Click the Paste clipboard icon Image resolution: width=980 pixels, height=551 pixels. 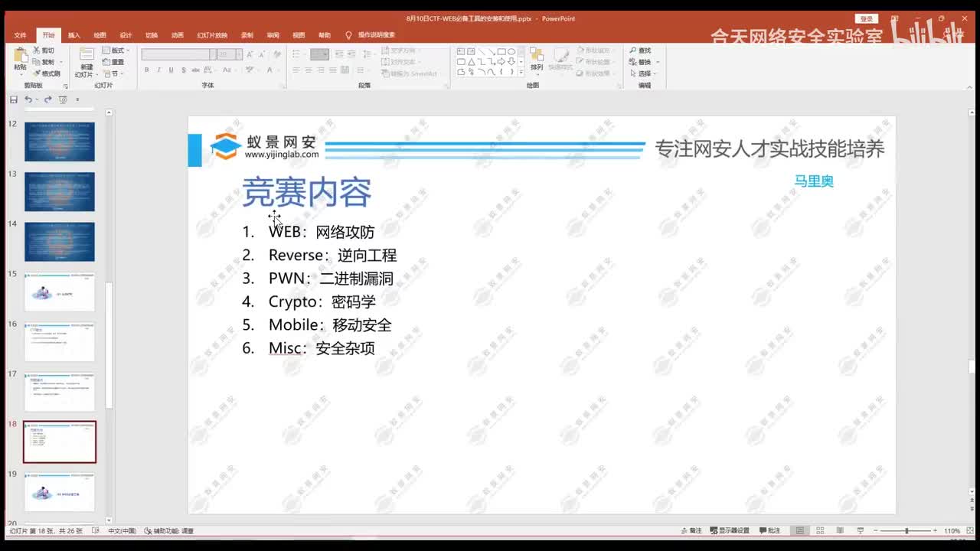[20, 55]
